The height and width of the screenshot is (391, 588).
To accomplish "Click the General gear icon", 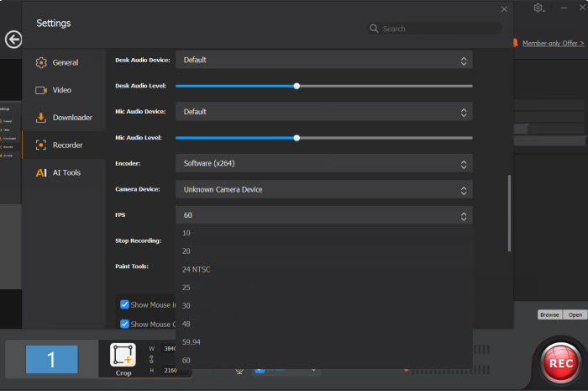I will click(x=41, y=63).
